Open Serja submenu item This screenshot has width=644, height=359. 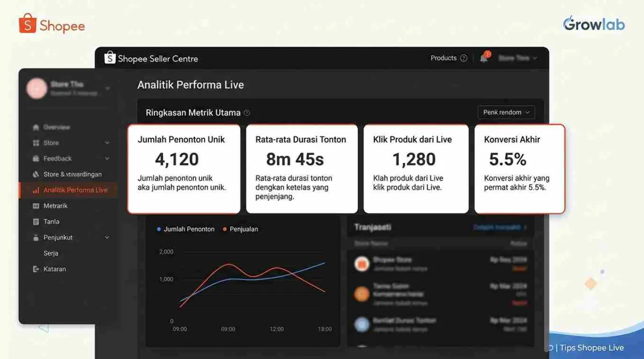(x=51, y=253)
